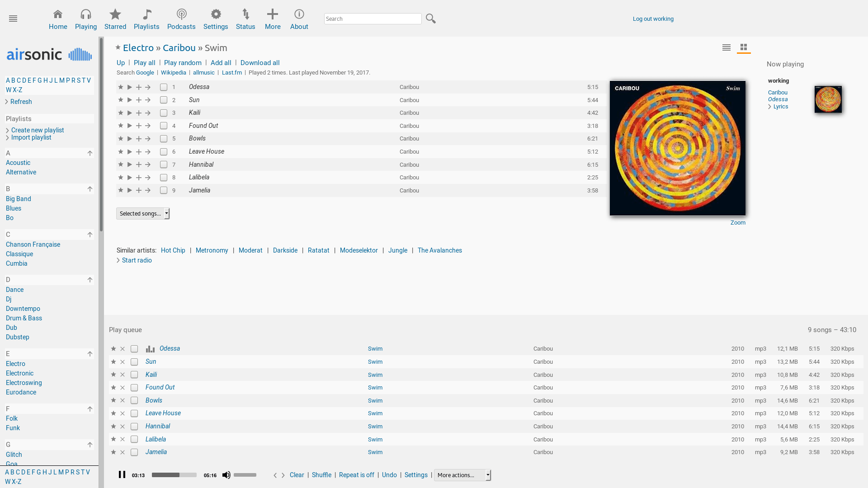Click the song progress slider

pyautogui.click(x=174, y=475)
